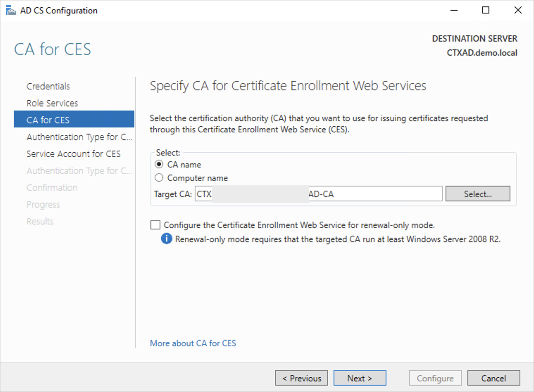Screen dimensions: 534x392
Task: Click the Confirmation step in the sidebar
Action: point(52,188)
